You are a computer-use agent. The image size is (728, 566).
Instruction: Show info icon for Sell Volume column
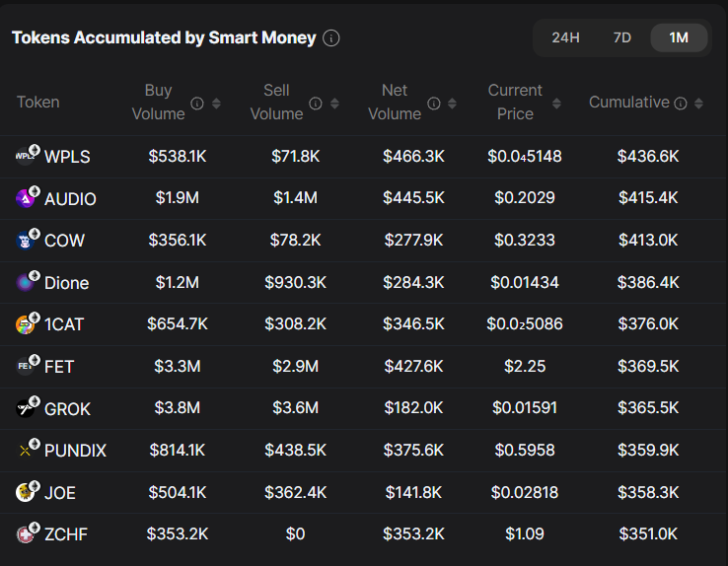tap(316, 103)
